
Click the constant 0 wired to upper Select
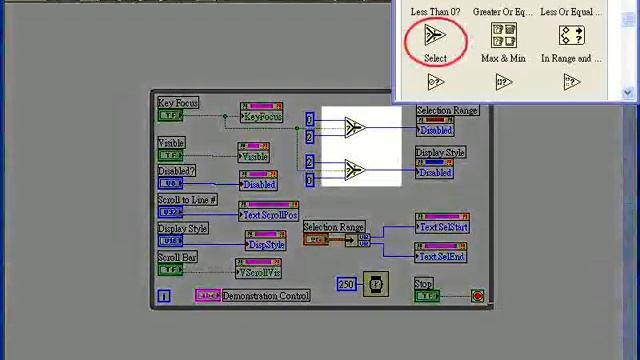tap(310, 119)
